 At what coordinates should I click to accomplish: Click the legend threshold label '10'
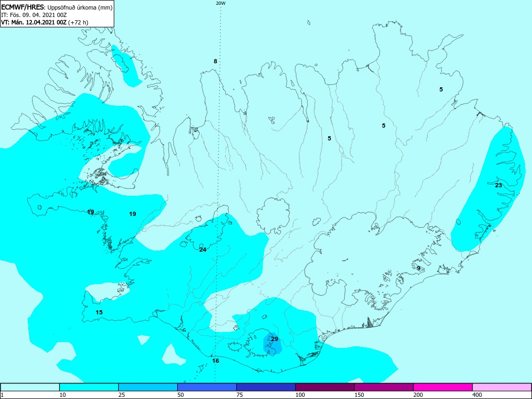(63, 395)
